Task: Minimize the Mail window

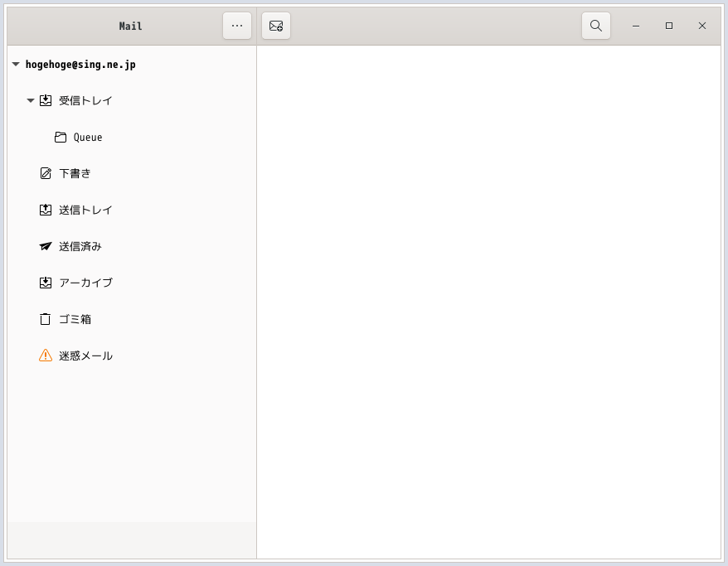Action: tap(636, 26)
